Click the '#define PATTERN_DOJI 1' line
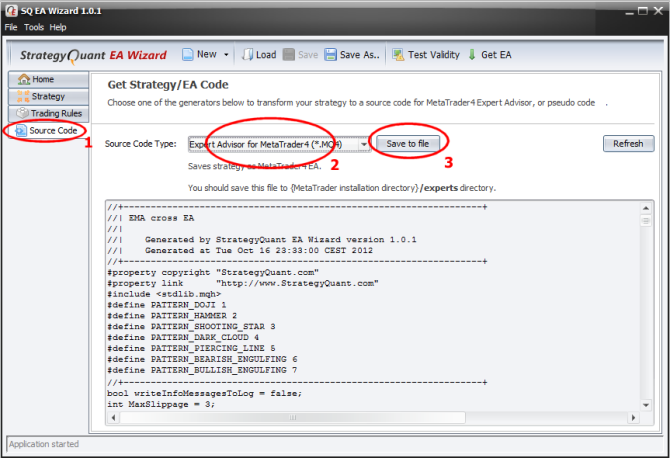 tap(167, 305)
